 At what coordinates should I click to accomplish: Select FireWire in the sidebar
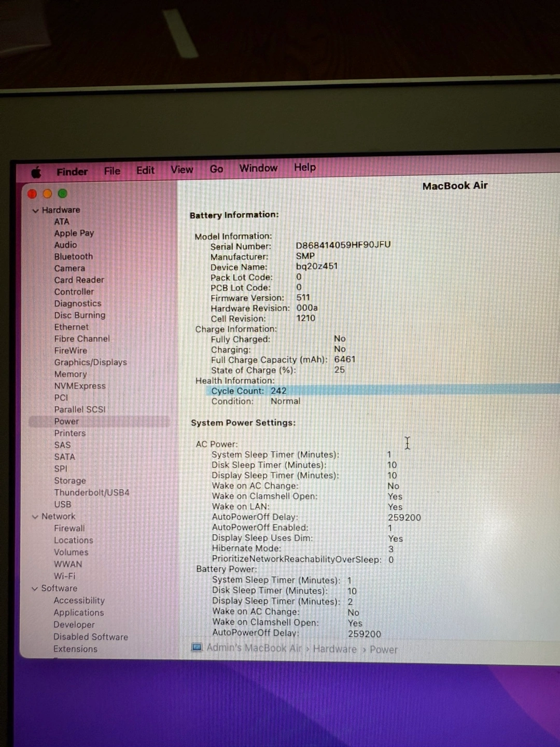71,351
